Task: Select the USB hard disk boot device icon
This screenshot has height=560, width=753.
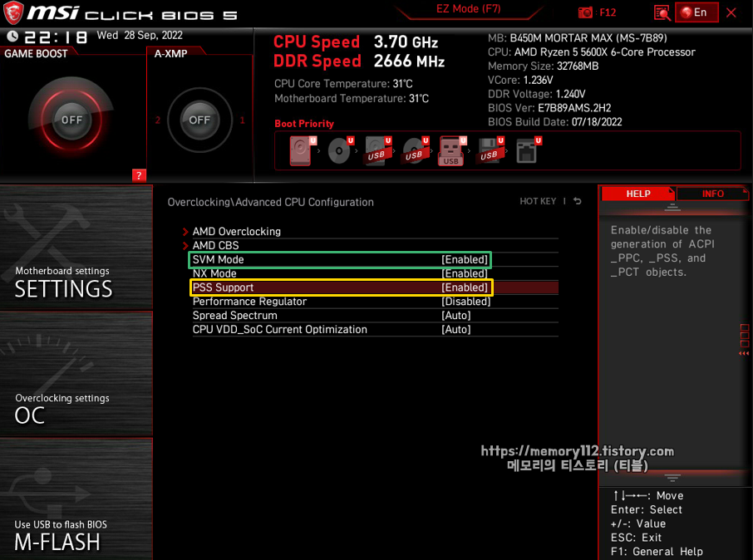Action: (x=378, y=151)
